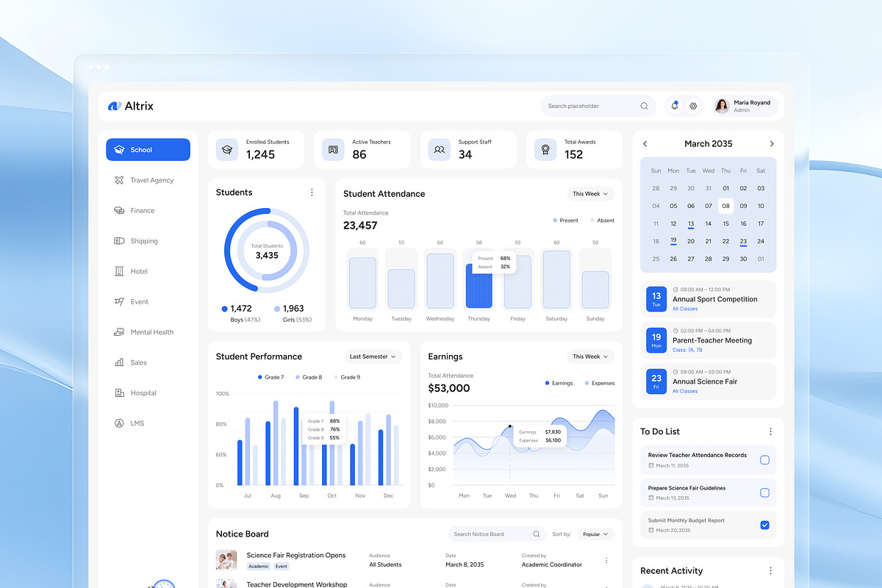Viewport: 882px width, 588px height.
Task: Click the Academic tag on the notice
Action: click(259, 567)
